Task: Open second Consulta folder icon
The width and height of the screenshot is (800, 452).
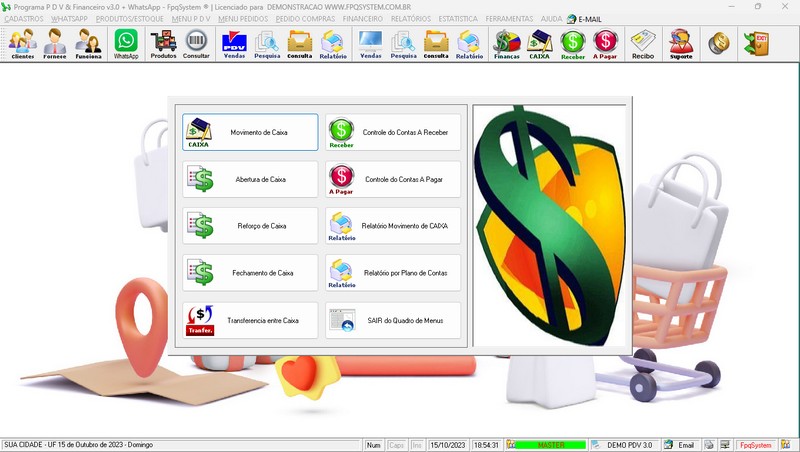Action: point(436,44)
